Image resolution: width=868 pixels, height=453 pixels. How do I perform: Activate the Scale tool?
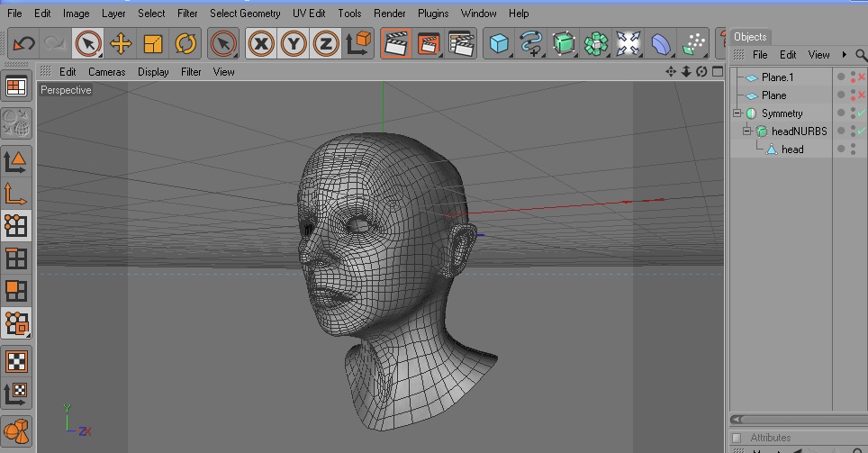pos(153,43)
